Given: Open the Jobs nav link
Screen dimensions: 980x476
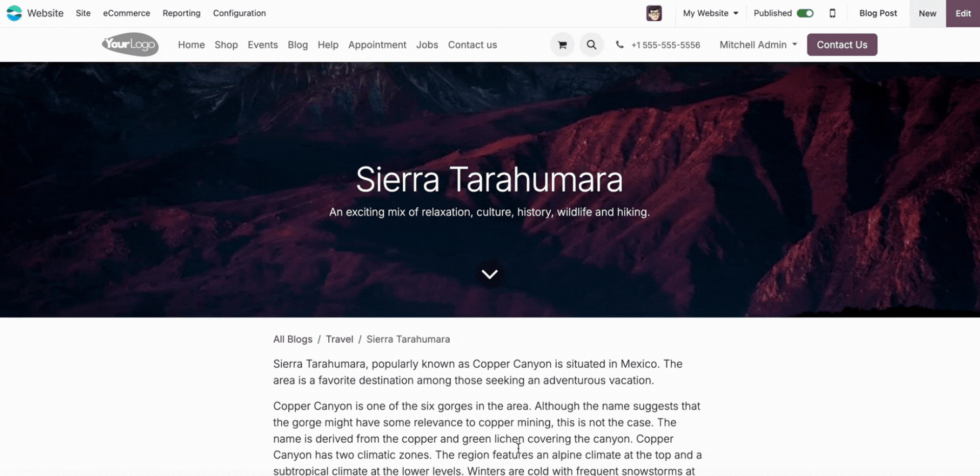Looking at the screenshot, I should [427, 45].
